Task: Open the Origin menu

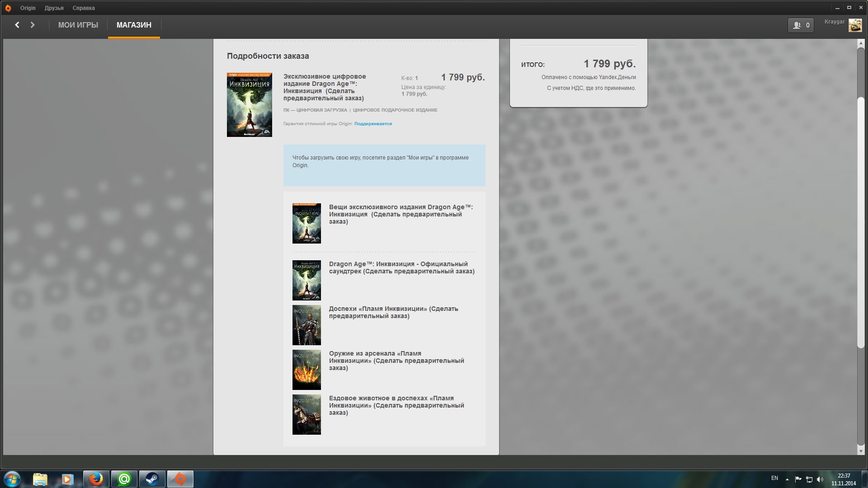Action: [28, 8]
